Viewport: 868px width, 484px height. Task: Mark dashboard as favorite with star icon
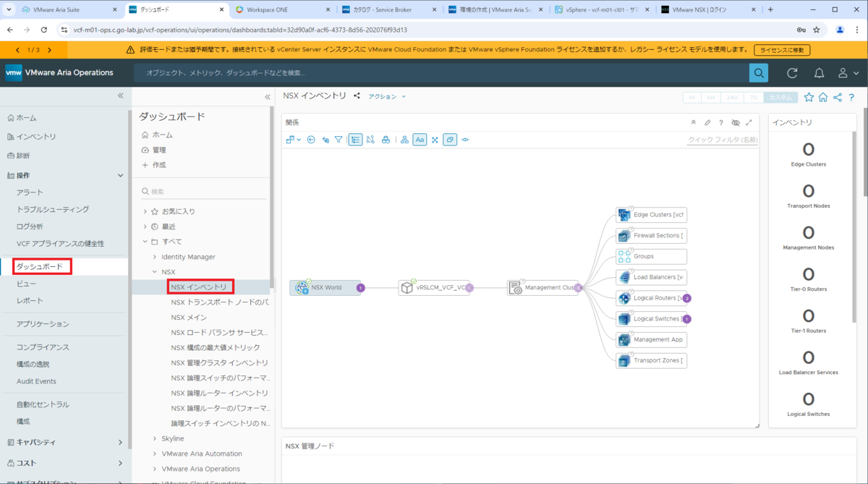(x=809, y=97)
